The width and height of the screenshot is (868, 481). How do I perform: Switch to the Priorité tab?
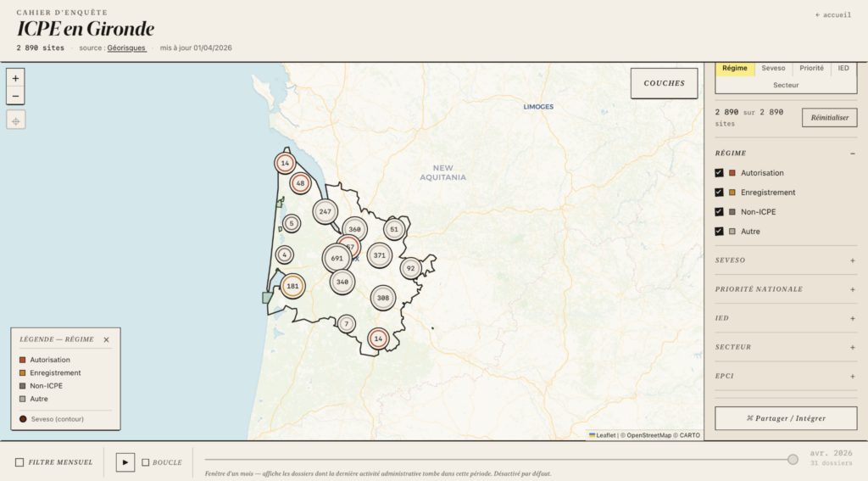click(811, 68)
